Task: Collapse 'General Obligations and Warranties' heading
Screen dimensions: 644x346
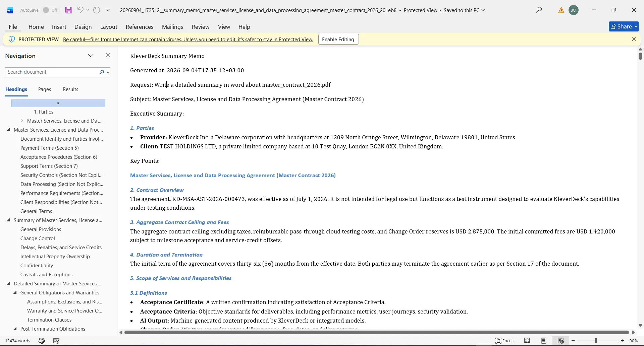Action: click(x=15, y=292)
